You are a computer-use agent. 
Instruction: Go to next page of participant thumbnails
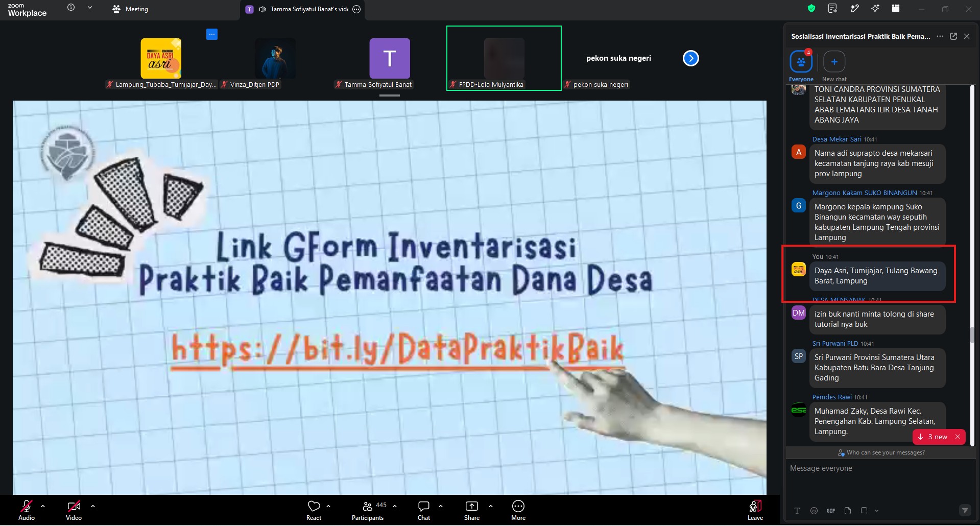point(690,58)
